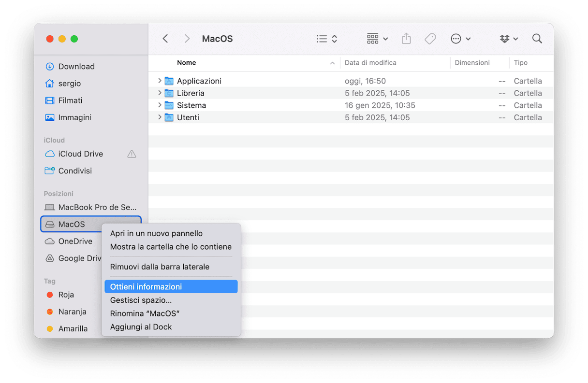Select the Libreria row name
The width and height of the screenshot is (588, 383).
tap(191, 93)
